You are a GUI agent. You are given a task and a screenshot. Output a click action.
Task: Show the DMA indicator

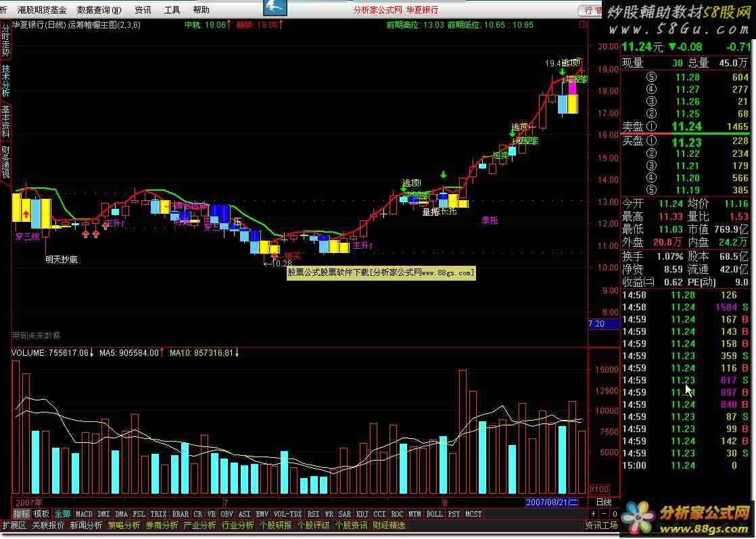point(122,515)
